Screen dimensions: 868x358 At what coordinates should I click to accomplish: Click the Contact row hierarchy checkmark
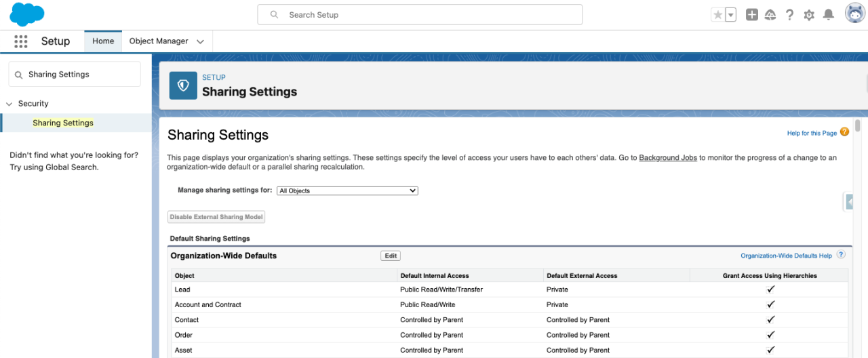(x=770, y=320)
